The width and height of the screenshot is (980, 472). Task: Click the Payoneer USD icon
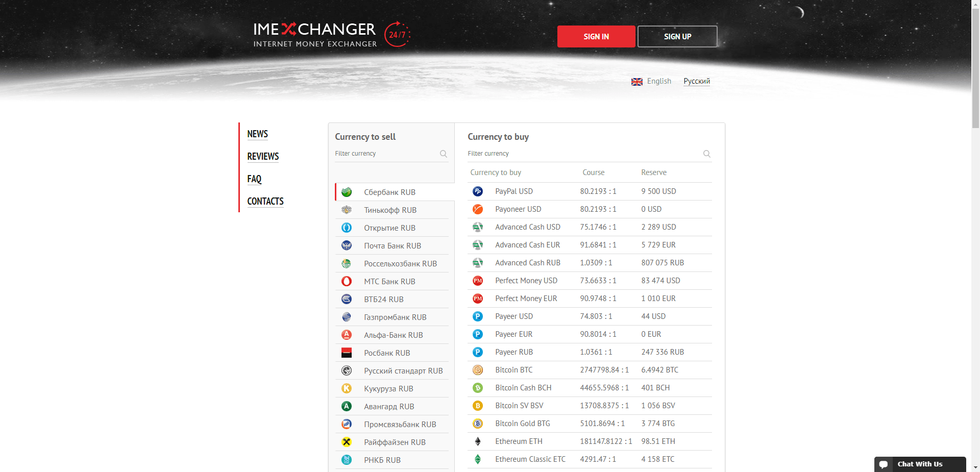(x=478, y=209)
